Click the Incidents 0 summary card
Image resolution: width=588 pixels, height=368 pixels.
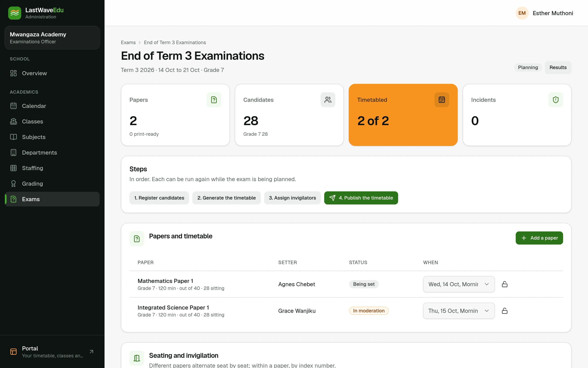[517, 115]
